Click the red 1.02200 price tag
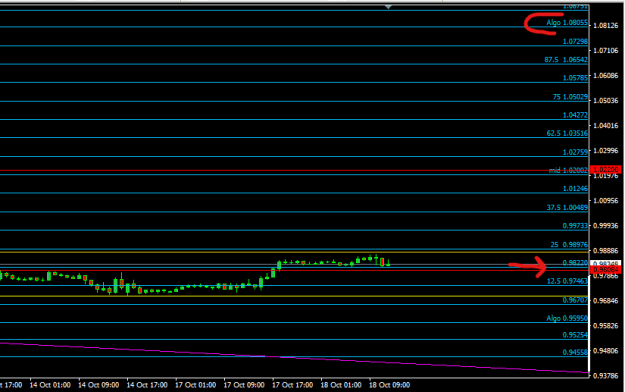 pos(605,169)
